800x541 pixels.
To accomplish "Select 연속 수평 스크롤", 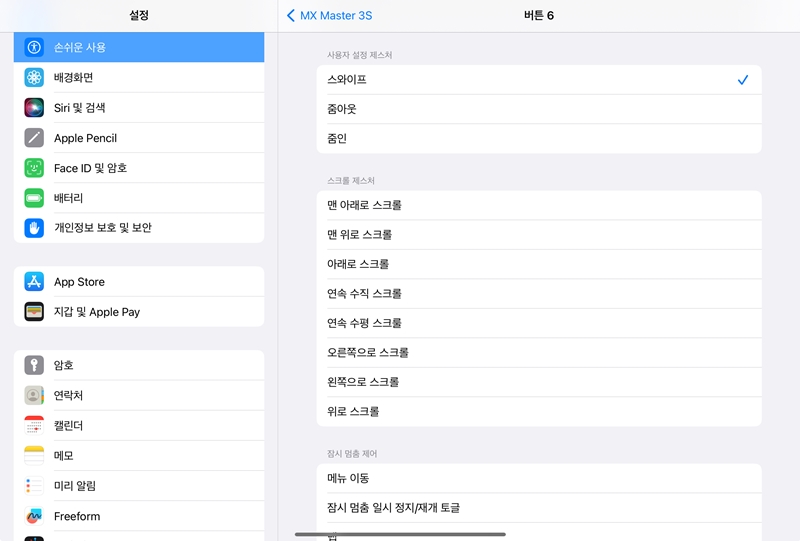I will [539, 323].
